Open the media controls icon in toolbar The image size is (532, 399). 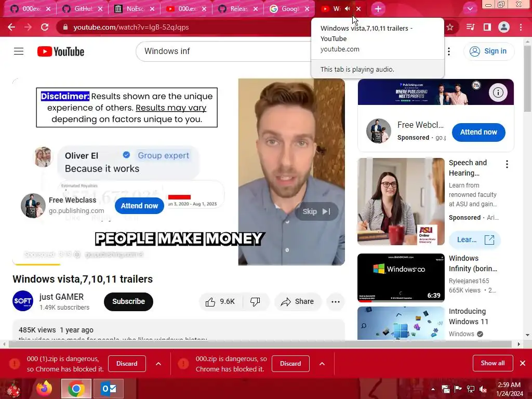(x=470, y=27)
